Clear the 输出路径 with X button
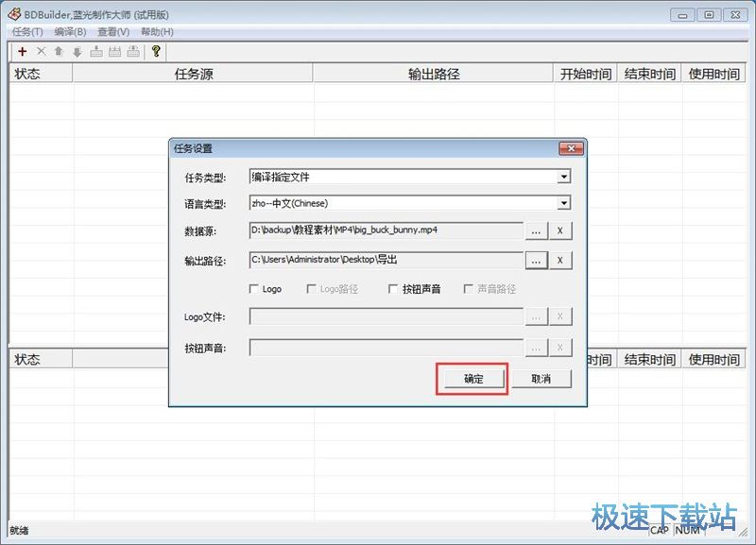 (560, 261)
